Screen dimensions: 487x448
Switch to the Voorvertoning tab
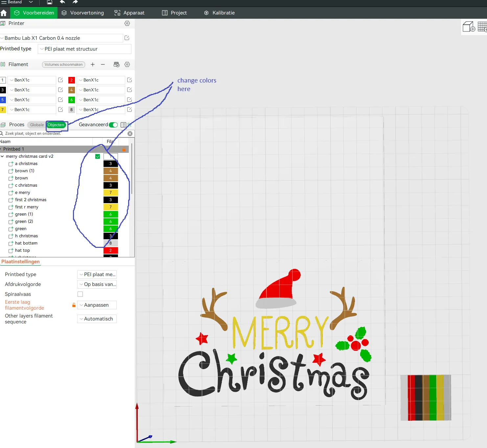click(83, 13)
